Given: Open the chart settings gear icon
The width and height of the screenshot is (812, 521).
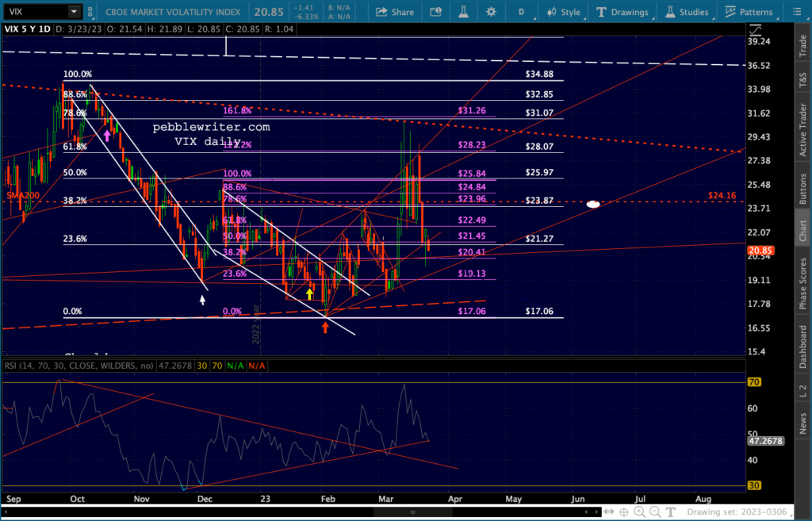Looking at the screenshot, I should tap(492, 12).
